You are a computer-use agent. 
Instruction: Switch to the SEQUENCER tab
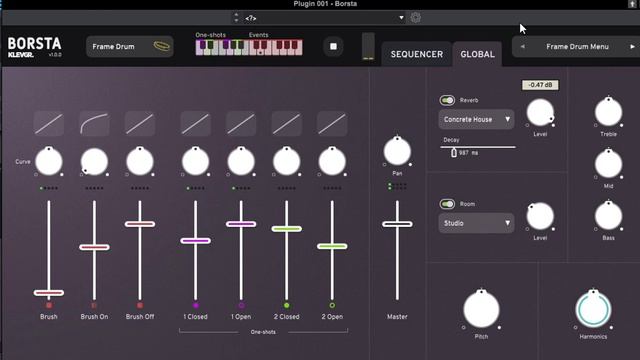416,54
